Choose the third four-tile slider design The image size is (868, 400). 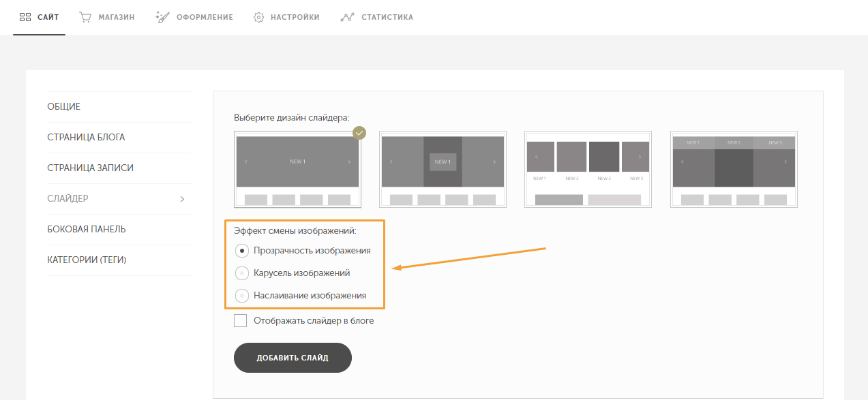(588, 169)
